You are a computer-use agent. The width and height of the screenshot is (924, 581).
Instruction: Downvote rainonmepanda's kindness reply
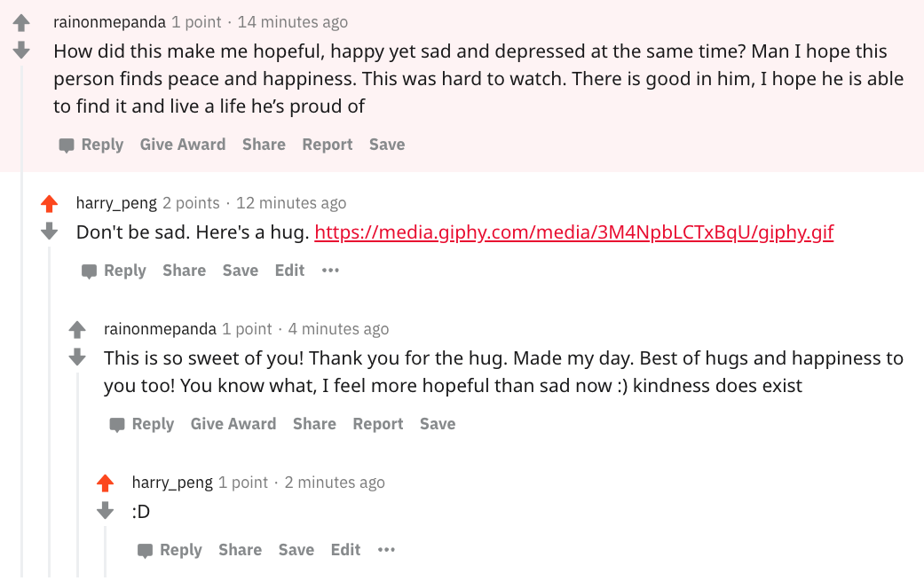(x=77, y=359)
